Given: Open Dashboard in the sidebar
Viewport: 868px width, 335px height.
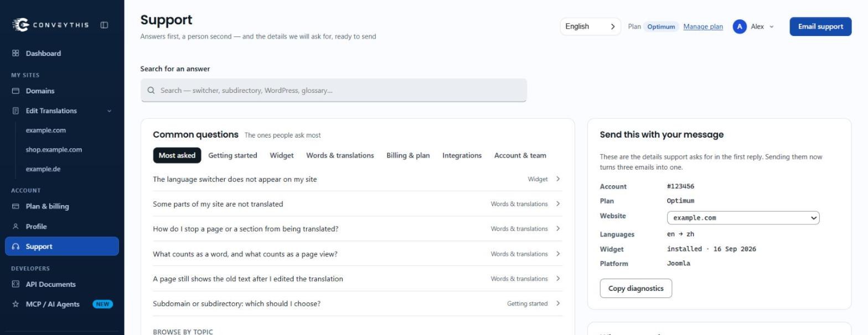Looking at the screenshot, I should 62,53.
